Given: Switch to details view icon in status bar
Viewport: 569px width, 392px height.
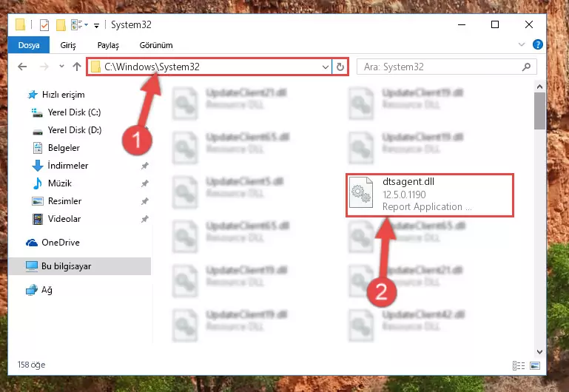Looking at the screenshot, I should (519, 365).
